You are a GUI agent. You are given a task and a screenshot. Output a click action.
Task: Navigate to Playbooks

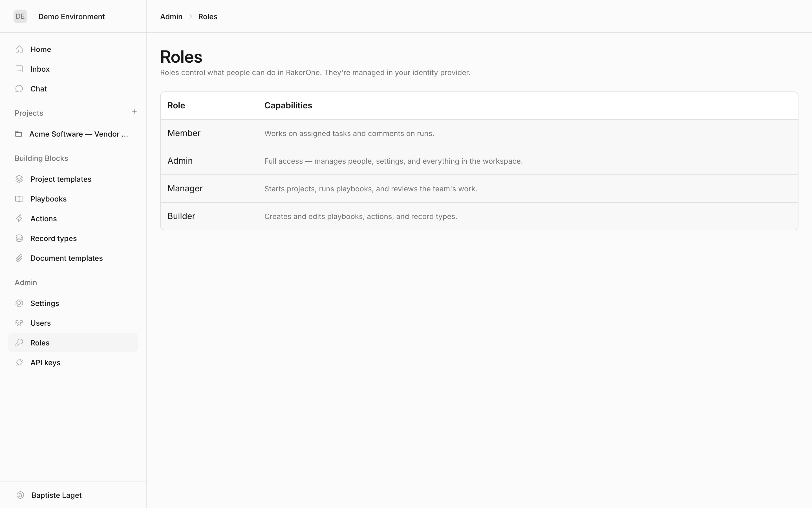click(x=73, y=199)
